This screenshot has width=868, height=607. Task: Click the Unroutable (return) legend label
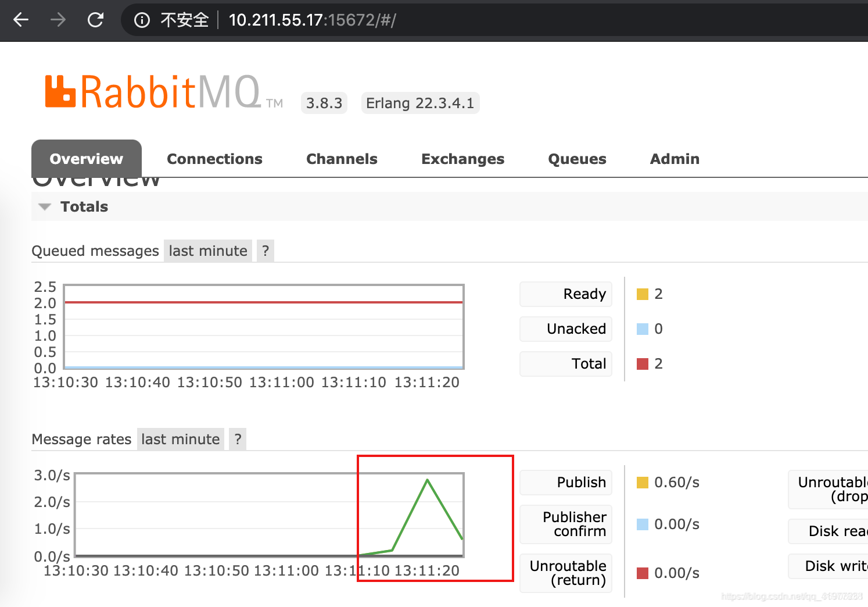566,573
